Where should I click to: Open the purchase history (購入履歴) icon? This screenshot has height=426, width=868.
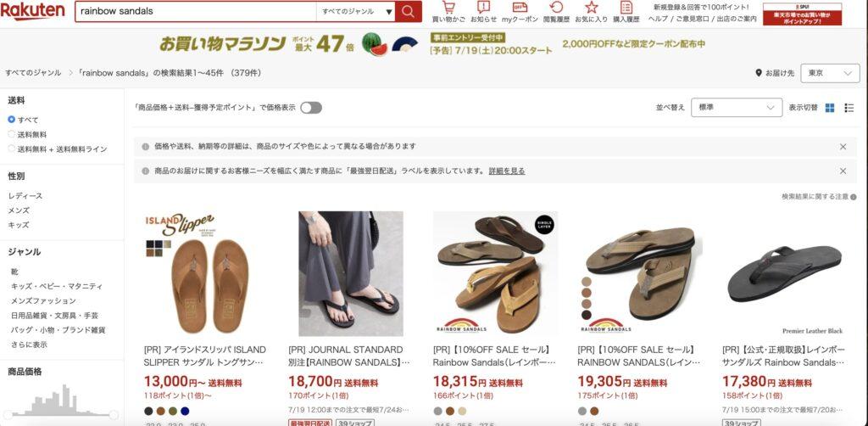[626, 8]
